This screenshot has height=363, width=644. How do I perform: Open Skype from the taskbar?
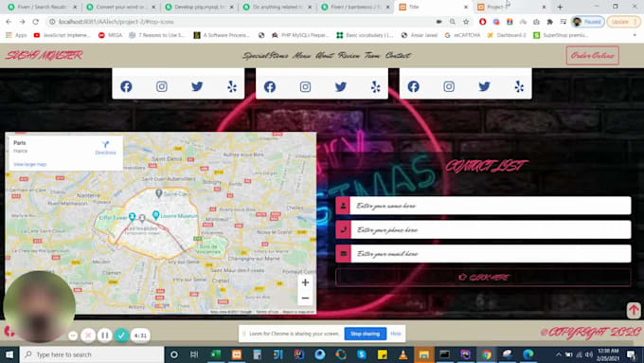362,354
